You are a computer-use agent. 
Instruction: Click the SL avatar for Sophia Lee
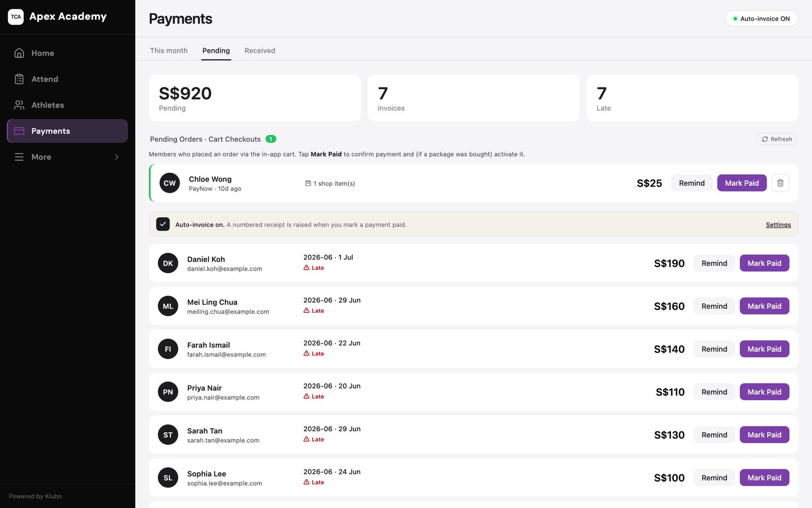[x=168, y=478]
